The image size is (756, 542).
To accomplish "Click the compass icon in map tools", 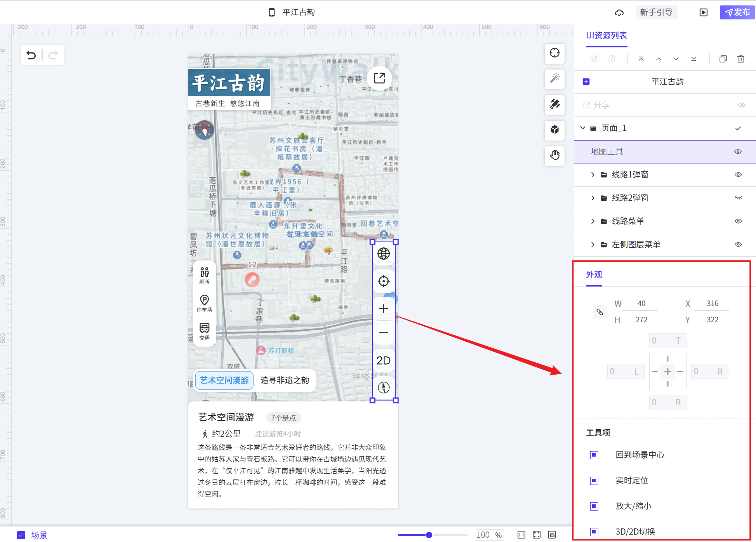I will 384,387.
